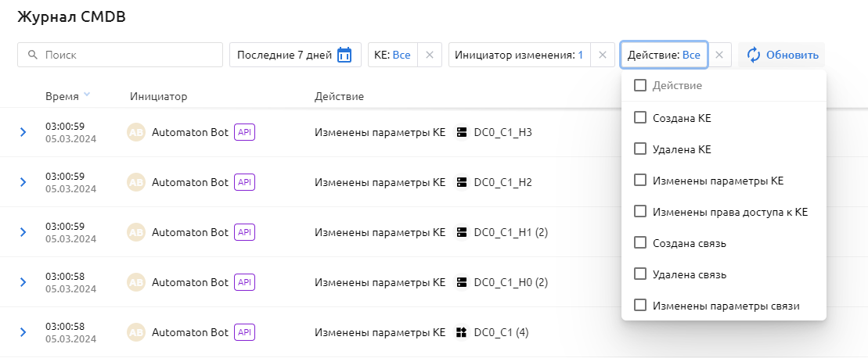Tick the Изменены параметры связи checkbox
This screenshot has width=868, height=358.
640,306
